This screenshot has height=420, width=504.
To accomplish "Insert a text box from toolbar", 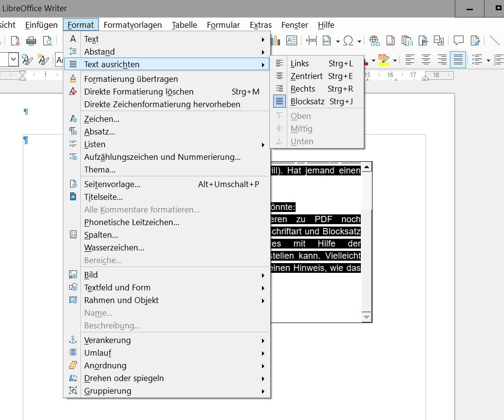I will point(292,40).
